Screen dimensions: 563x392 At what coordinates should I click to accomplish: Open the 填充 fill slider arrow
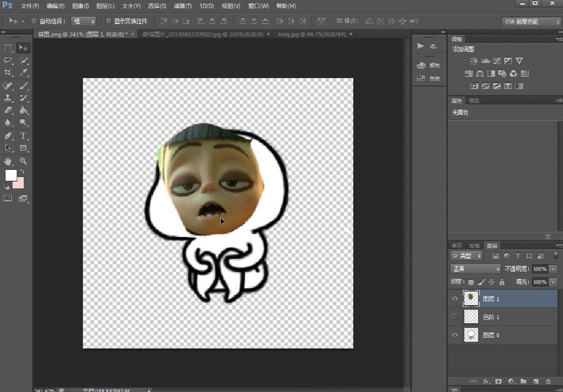click(553, 282)
